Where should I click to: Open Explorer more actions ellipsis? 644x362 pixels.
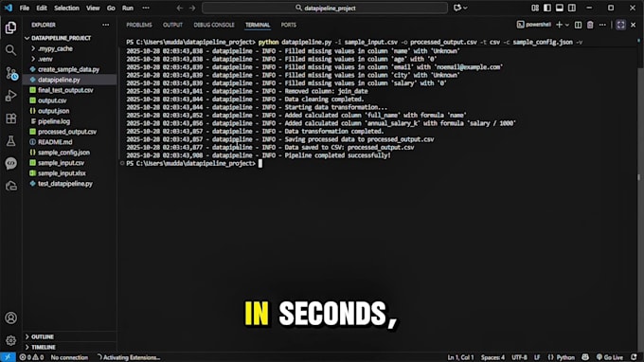tap(105, 25)
